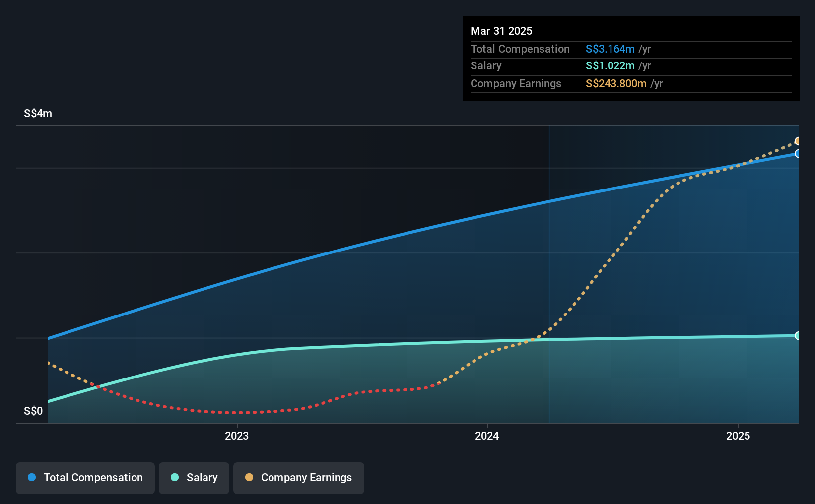Click the Mar 31 2025 tooltip date
This screenshot has height=504, width=815.
tap(501, 31)
